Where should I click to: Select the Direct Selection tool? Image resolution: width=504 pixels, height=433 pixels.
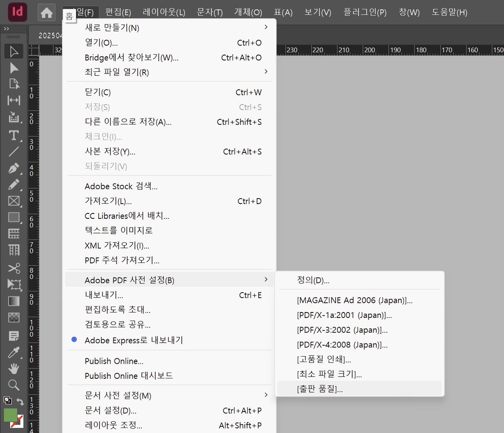(14, 68)
